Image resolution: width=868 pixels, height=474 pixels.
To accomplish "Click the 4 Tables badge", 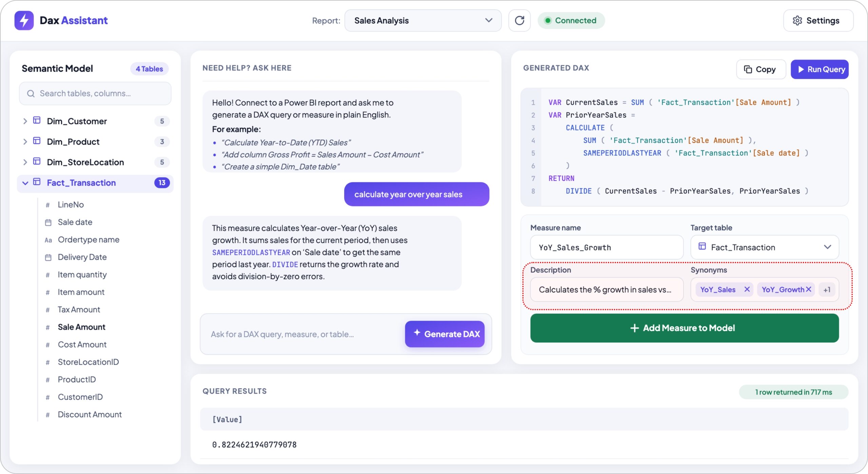I will click(x=149, y=69).
